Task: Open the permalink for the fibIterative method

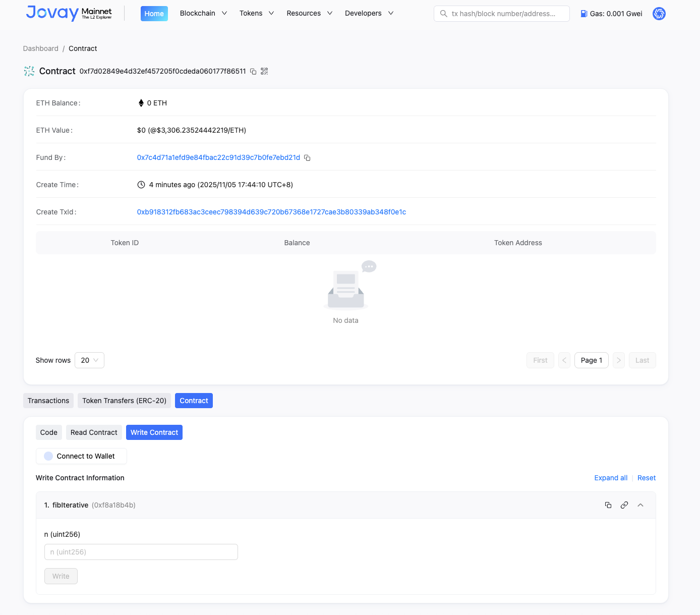Action: [x=624, y=505]
